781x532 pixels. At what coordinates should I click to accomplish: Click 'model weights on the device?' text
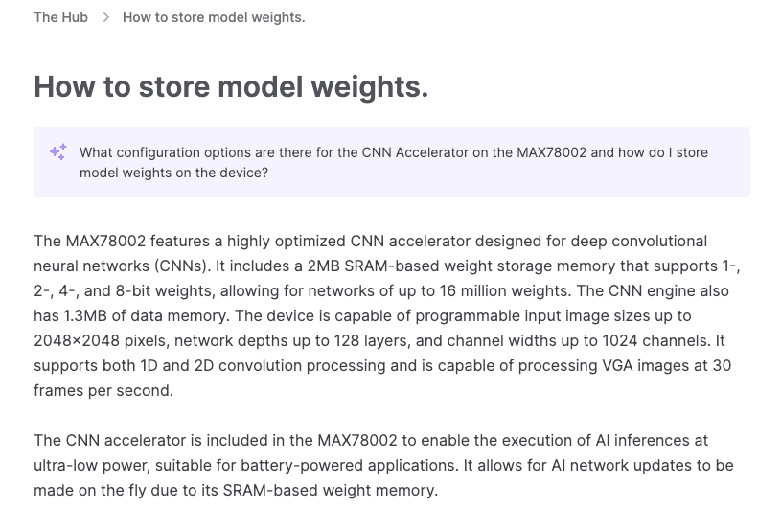click(x=173, y=173)
